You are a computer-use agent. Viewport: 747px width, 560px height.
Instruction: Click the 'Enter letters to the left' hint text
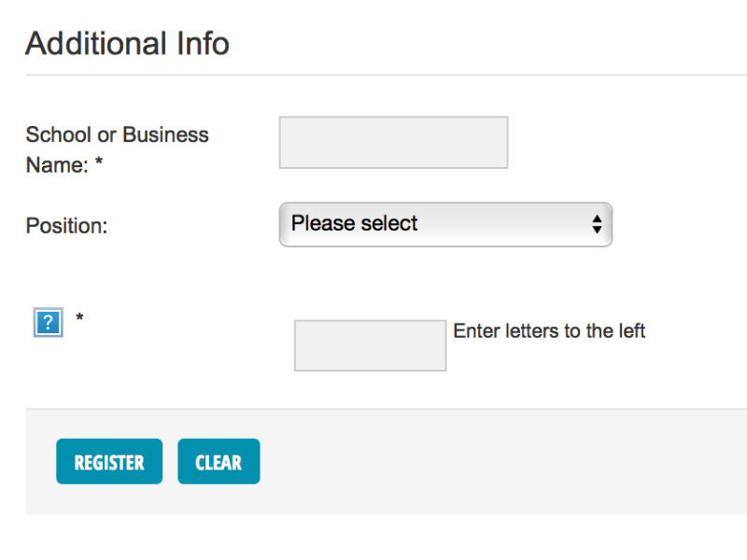(x=549, y=331)
